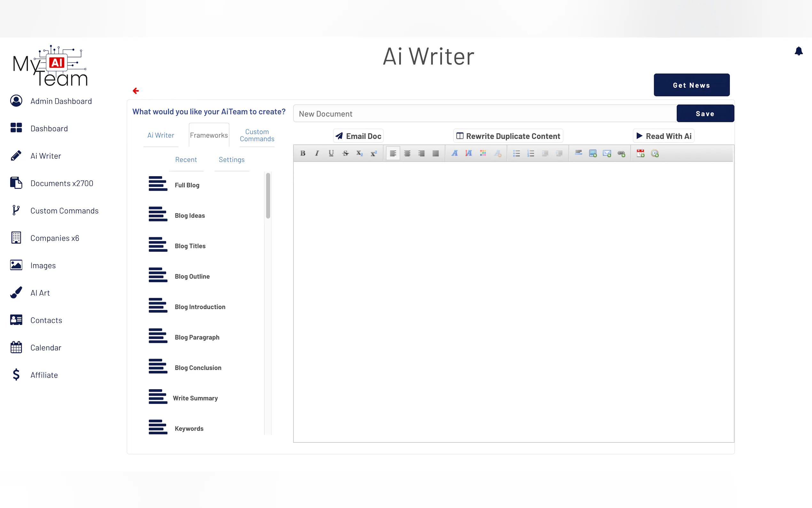812x508 pixels.
Task: Insert numbered list in editor
Action: [x=530, y=153]
